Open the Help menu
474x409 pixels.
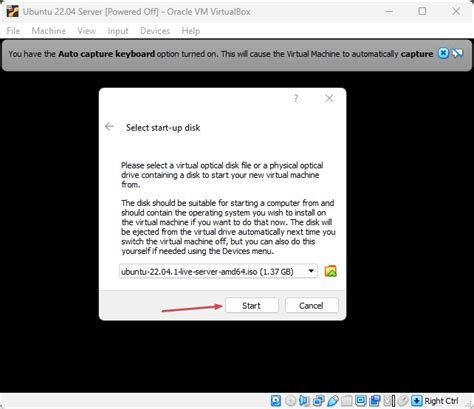pyautogui.click(x=191, y=31)
